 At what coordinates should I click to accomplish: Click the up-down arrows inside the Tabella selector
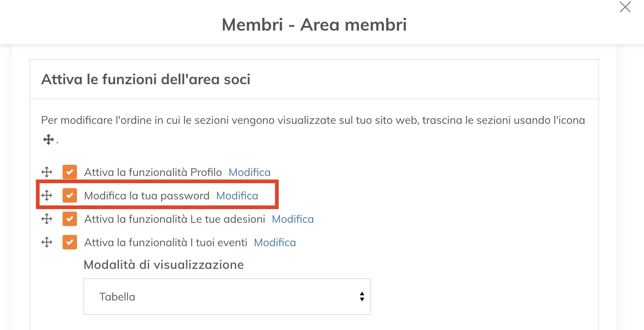361,296
